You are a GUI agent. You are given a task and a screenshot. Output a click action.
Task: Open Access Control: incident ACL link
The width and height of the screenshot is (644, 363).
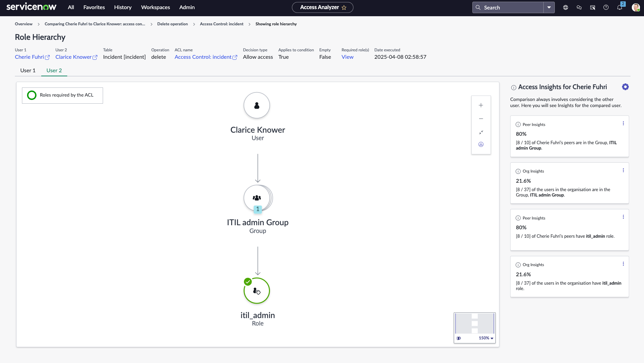pos(206,57)
